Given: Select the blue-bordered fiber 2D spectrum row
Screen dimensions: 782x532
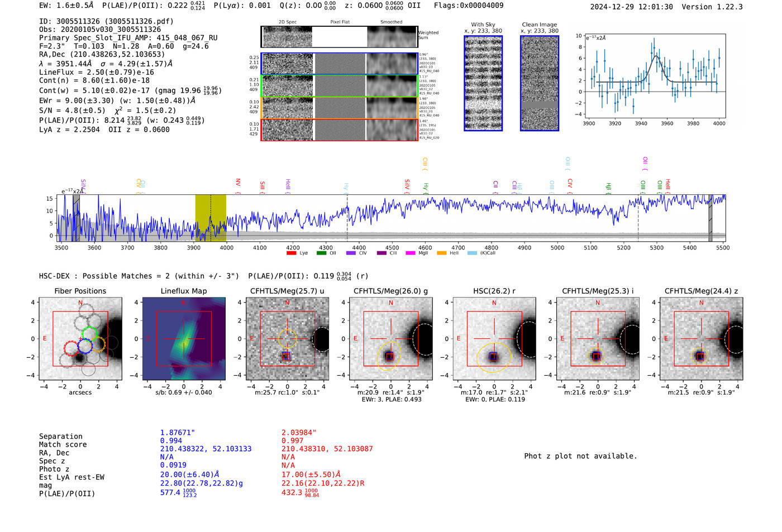Looking at the screenshot, I should [339, 64].
